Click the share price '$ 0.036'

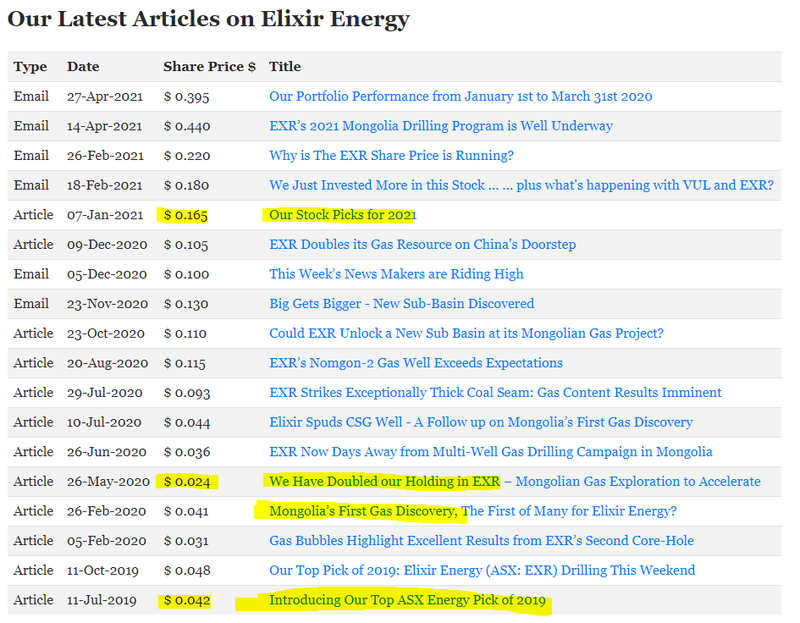187,452
